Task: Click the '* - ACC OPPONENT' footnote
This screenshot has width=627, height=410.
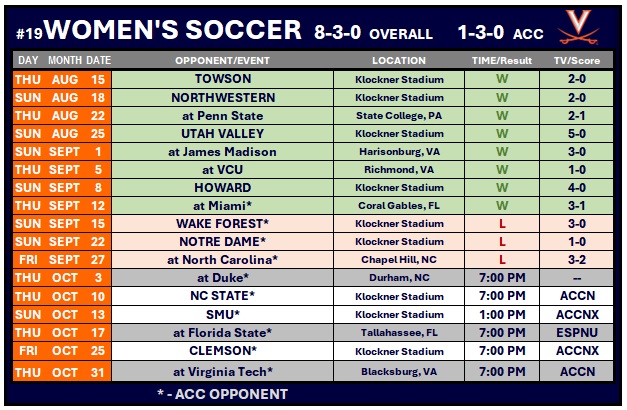Action: tap(222, 393)
